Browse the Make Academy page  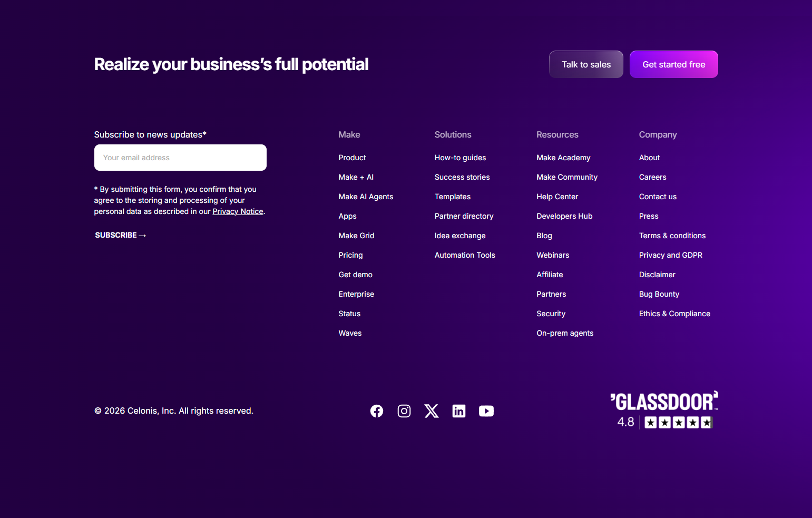coord(563,157)
